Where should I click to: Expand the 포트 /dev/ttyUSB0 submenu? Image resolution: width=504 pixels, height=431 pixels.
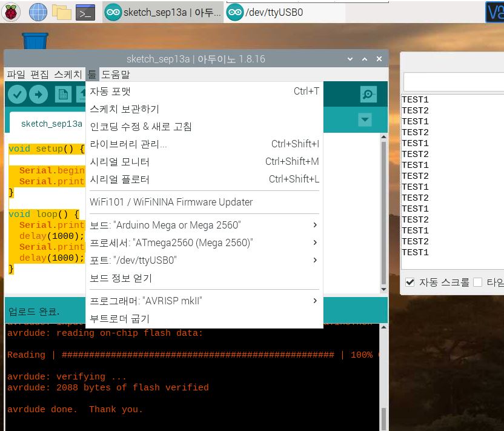(204, 260)
